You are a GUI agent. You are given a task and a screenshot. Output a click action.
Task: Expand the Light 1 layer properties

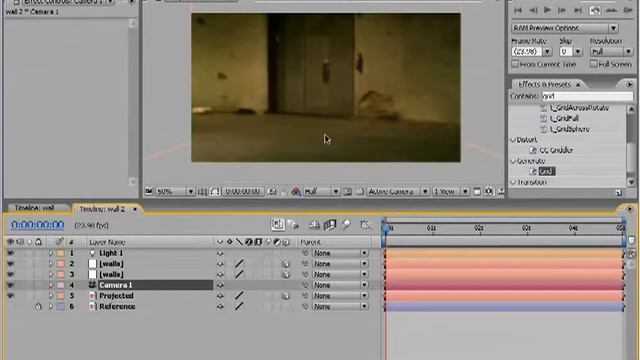click(x=51, y=253)
